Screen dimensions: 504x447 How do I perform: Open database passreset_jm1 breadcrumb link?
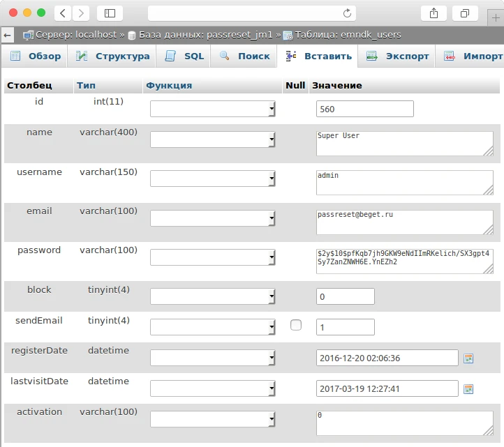pyautogui.click(x=205, y=33)
